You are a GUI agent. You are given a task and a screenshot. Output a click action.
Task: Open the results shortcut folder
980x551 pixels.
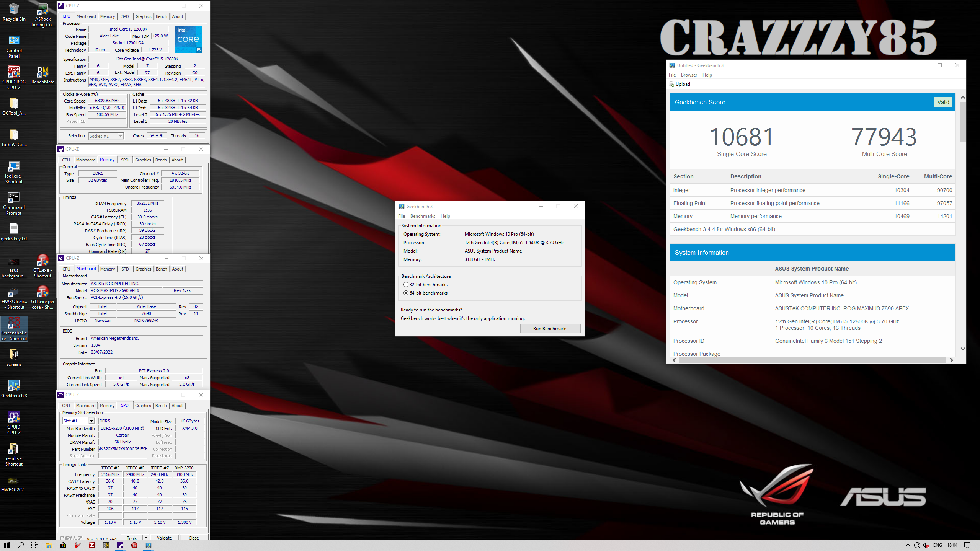(14, 455)
